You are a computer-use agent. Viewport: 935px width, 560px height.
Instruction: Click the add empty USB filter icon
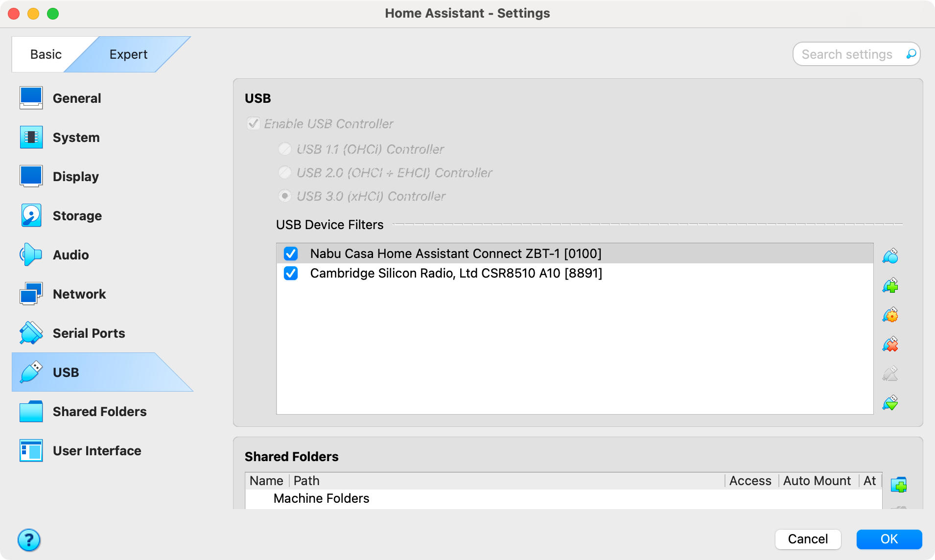point(890,256)
